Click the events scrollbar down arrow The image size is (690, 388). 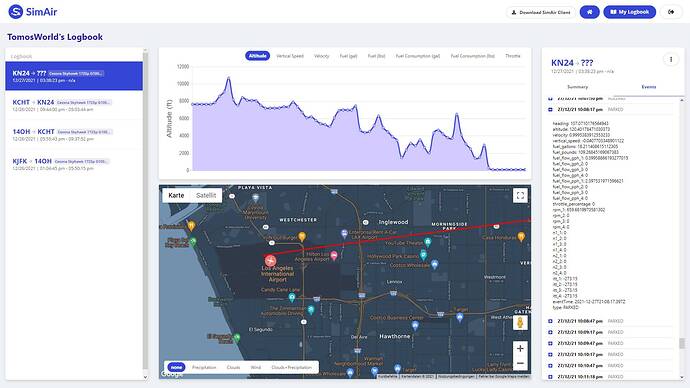point(682,377)
